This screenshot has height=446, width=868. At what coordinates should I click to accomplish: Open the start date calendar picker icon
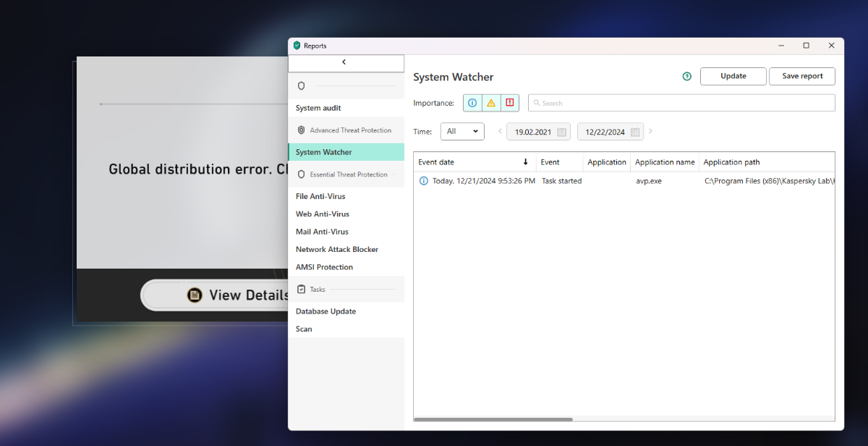pyautogui.click(x=562, y=132)
